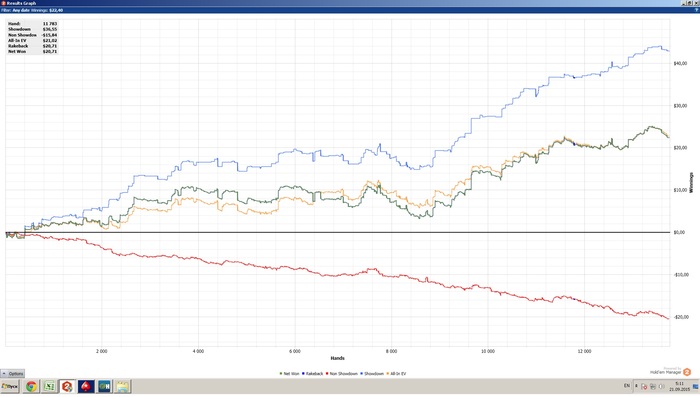Toggle the Net Won legend entry
This screenshot has width=700, height=397.
point(289,373)
